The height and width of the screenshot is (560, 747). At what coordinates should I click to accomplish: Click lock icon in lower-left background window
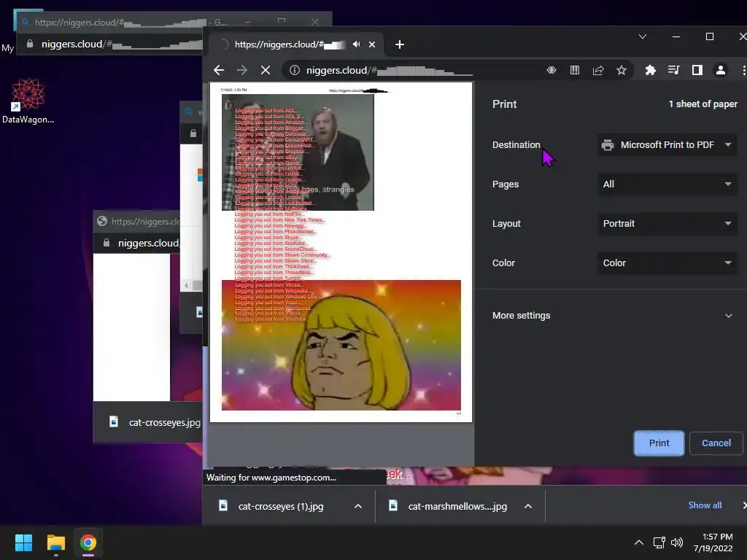(107, 243)
